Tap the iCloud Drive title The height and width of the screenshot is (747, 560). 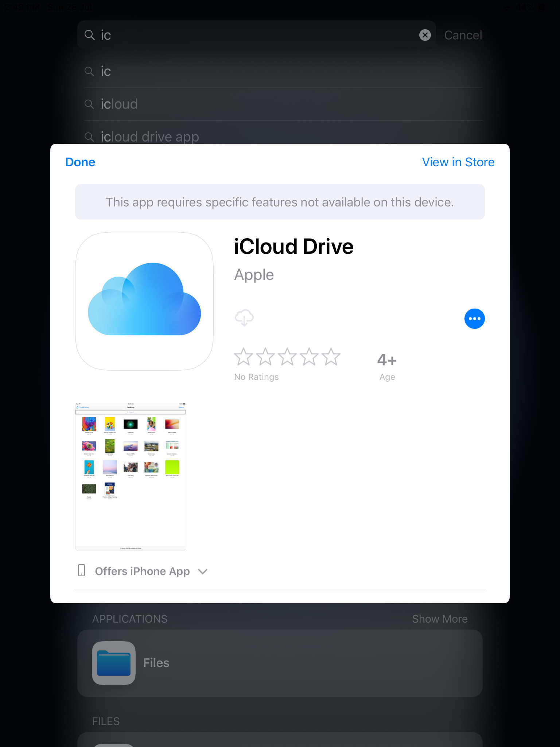coord(294,247)
